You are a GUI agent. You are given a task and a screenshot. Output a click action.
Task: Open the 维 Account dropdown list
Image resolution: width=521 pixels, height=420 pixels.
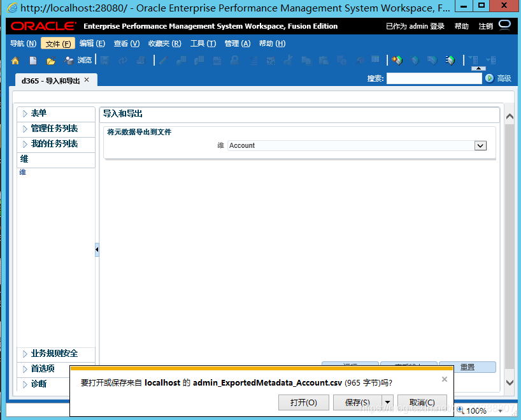click(480, 146)
